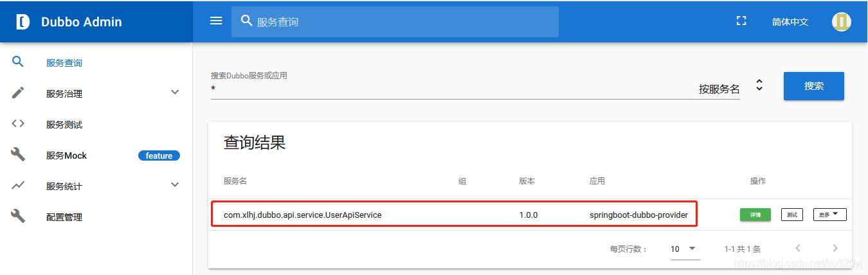Screen dimensions: 868x275
Task: Click the Dubbo Admin logo icon
Action: (23, 22)
